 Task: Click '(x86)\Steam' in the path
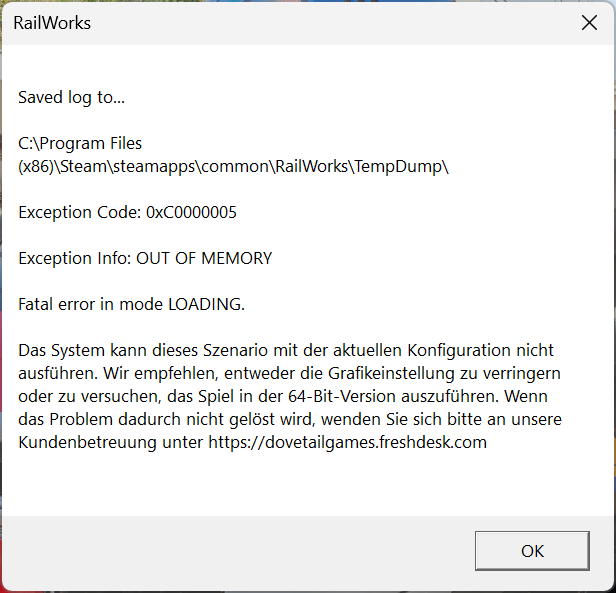pyautogui.click(x=62, y=167)
